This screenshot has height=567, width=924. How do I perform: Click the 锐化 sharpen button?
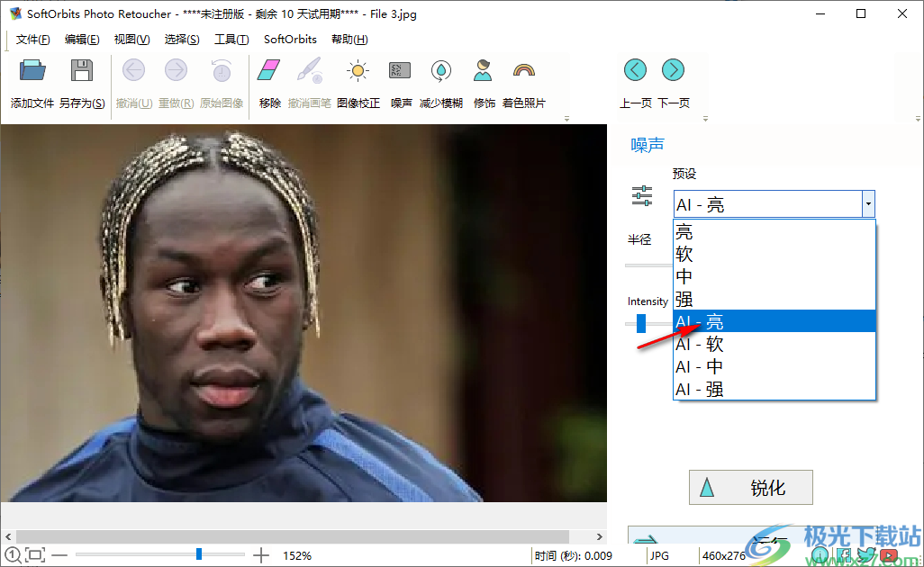(x=750, y=487)
